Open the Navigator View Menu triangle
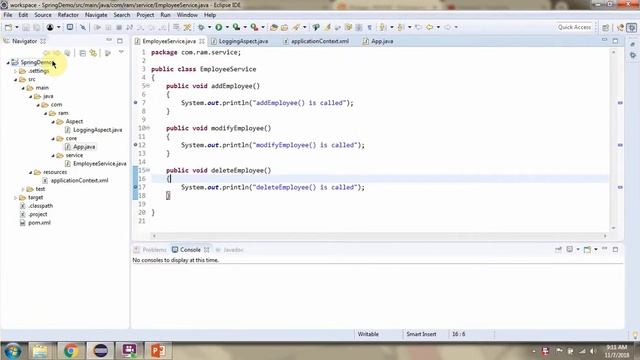640x360 pixels. point(121,53)
